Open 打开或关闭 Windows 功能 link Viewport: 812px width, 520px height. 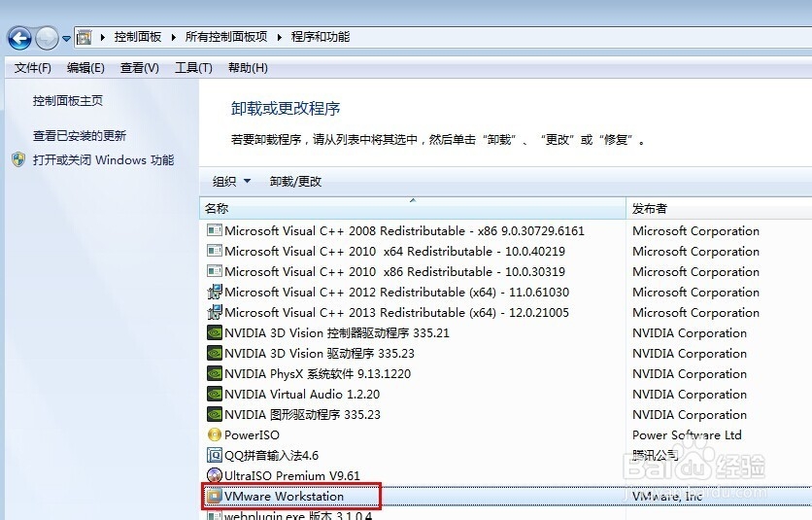(x=103, y=159)
